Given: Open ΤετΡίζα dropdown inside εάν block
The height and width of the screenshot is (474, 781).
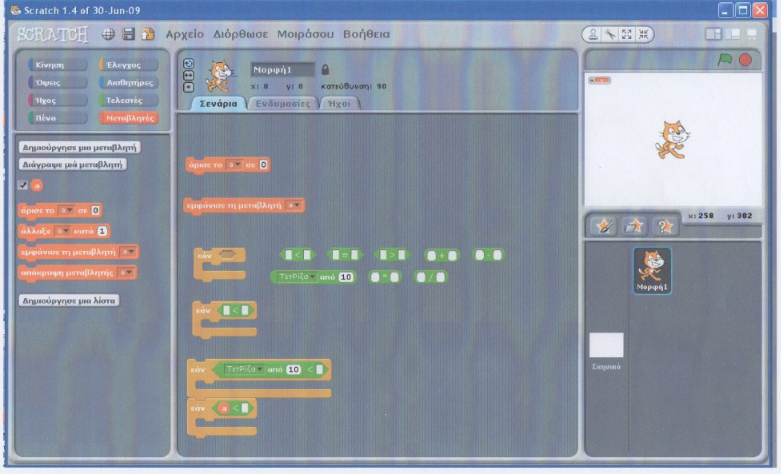Looking at the screenshot, I should coord(244,369).
